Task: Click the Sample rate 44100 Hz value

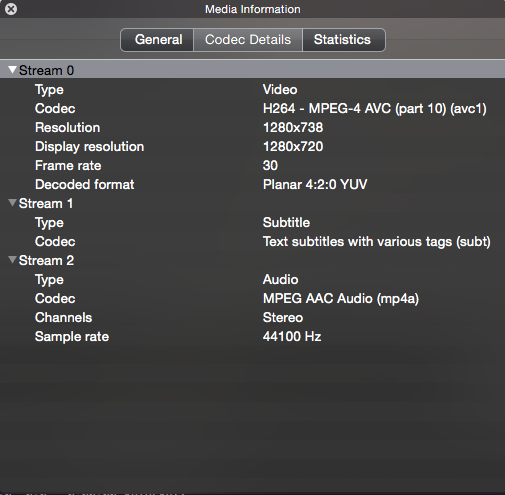Action: click(292, 336)
